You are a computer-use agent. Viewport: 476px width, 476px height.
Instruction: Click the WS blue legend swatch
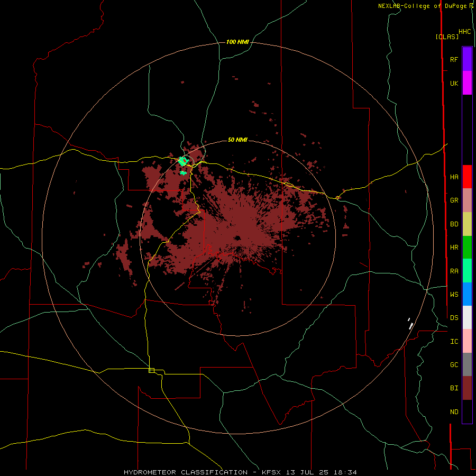(467, 294)
